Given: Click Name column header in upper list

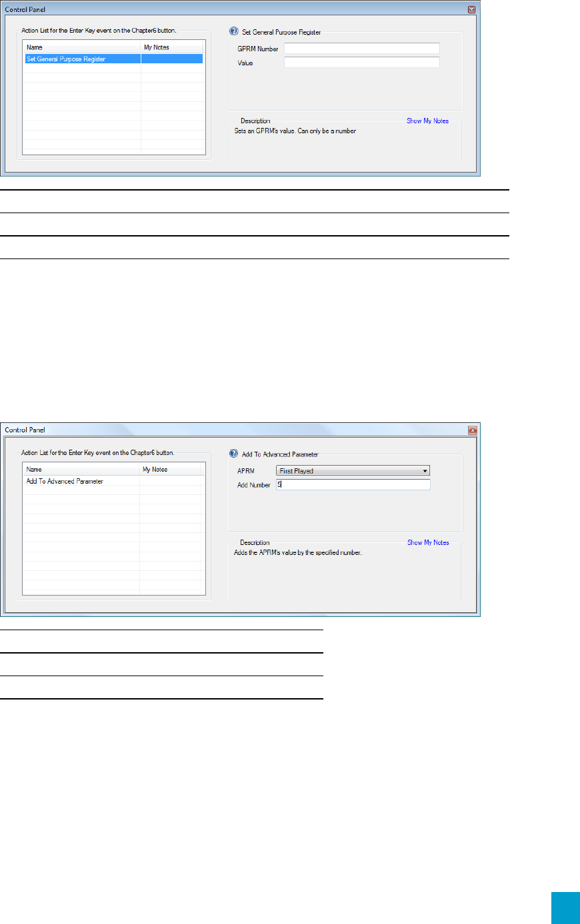Looking at the screenshot, I should tap(83, 48).
